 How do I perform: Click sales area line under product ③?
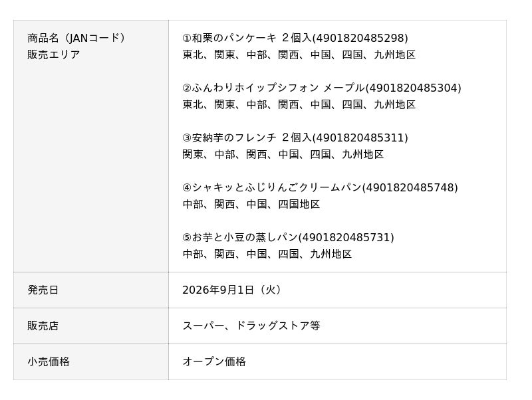283,154
